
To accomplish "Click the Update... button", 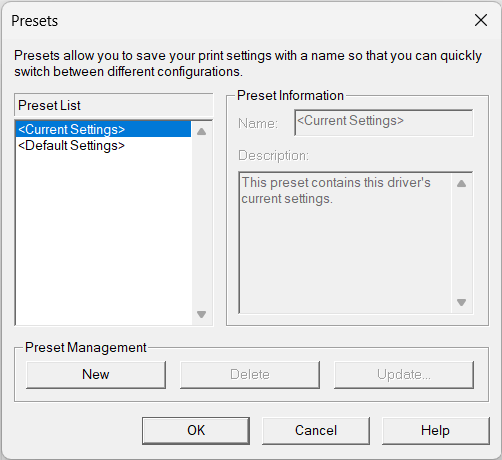I will 404,375.
